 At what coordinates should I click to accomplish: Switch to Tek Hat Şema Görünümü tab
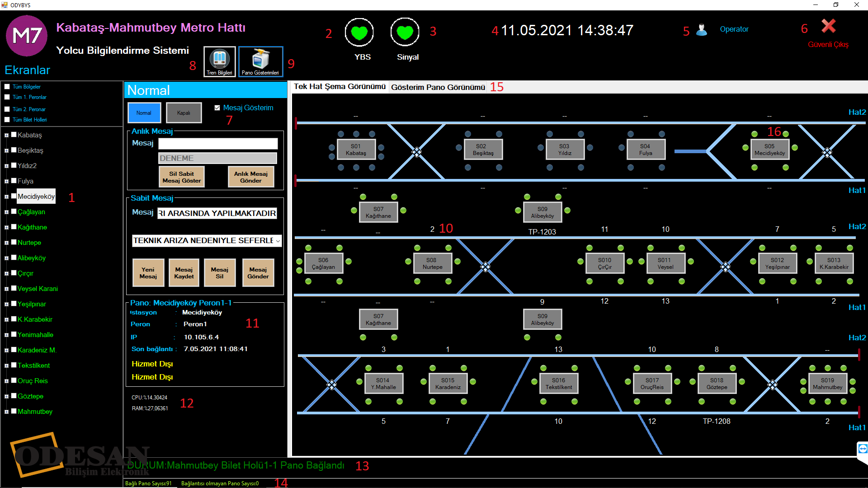click(x=340, y=87)
